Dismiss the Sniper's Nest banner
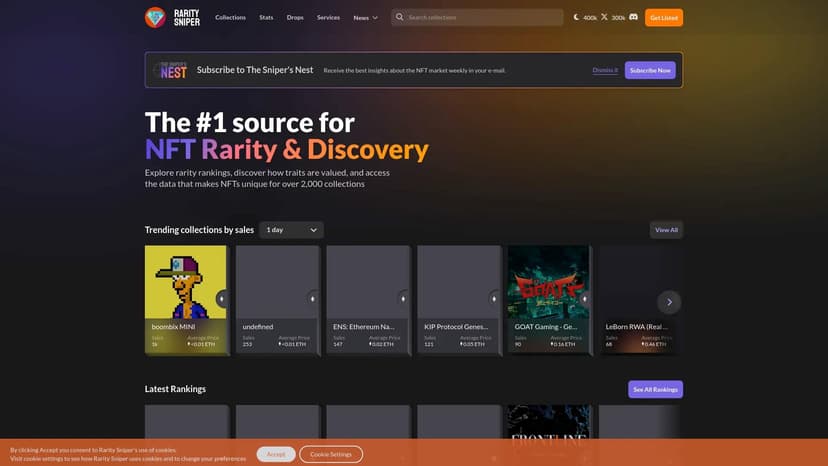This screenshot has width=828, height=466. pos(604,70)
